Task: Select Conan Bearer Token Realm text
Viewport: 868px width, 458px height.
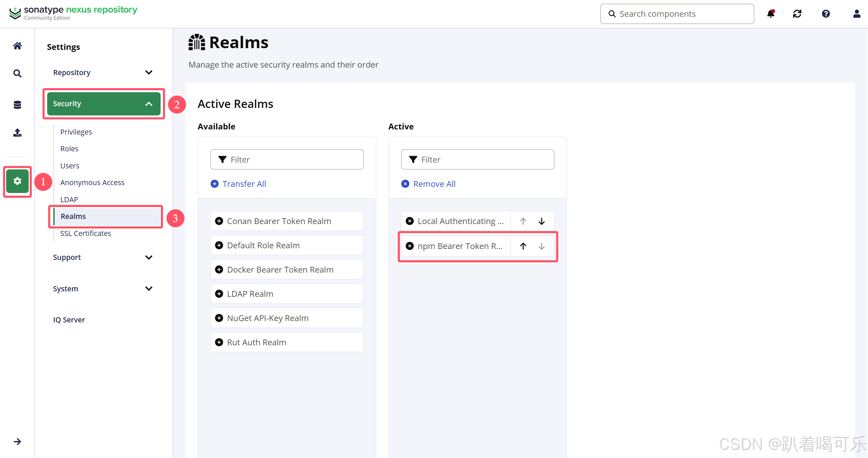Action: (279, 221)
